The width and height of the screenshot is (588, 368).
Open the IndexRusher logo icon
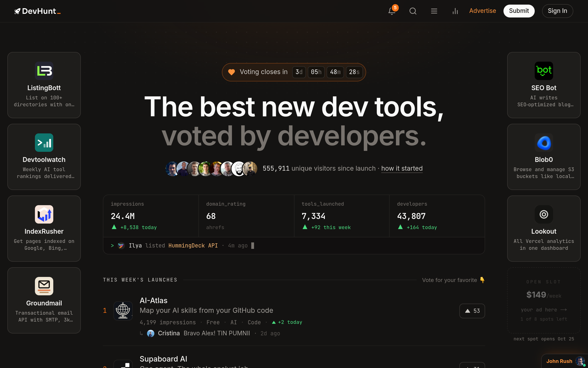click(44, 214)
